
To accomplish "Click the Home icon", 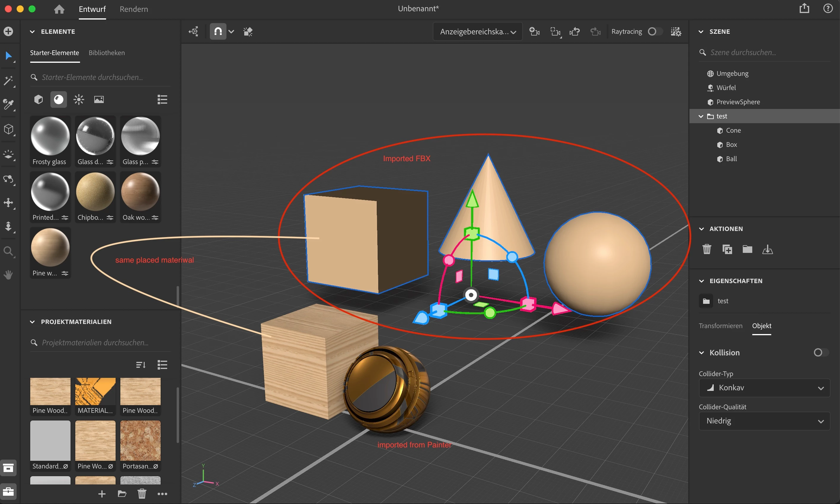I will click(59, 9).
